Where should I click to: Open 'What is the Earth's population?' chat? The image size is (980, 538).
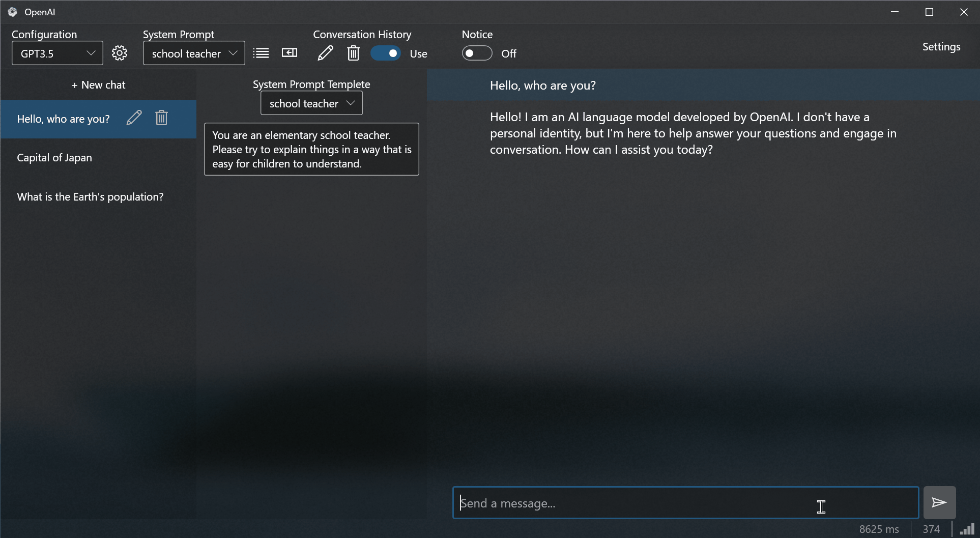pyautogui.click(x=98, y=197)
